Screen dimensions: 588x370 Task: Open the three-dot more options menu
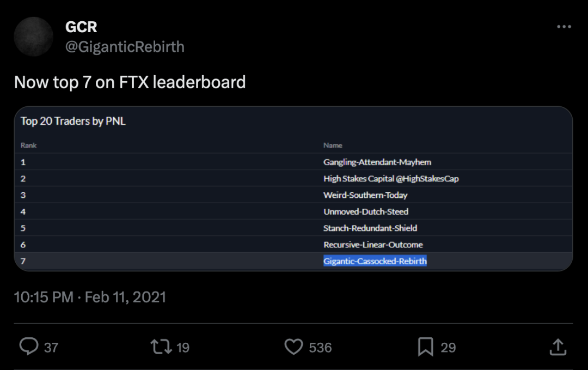point(564,27)
